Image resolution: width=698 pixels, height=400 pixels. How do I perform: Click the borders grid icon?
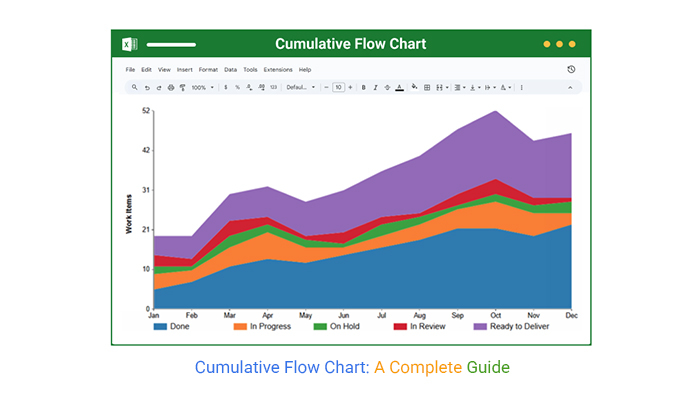point(428,88)
